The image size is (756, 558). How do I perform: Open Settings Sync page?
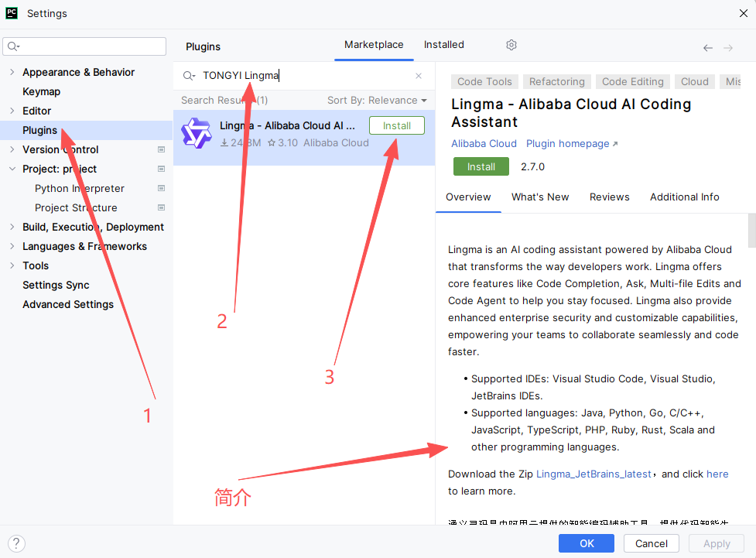click(56, 285)
